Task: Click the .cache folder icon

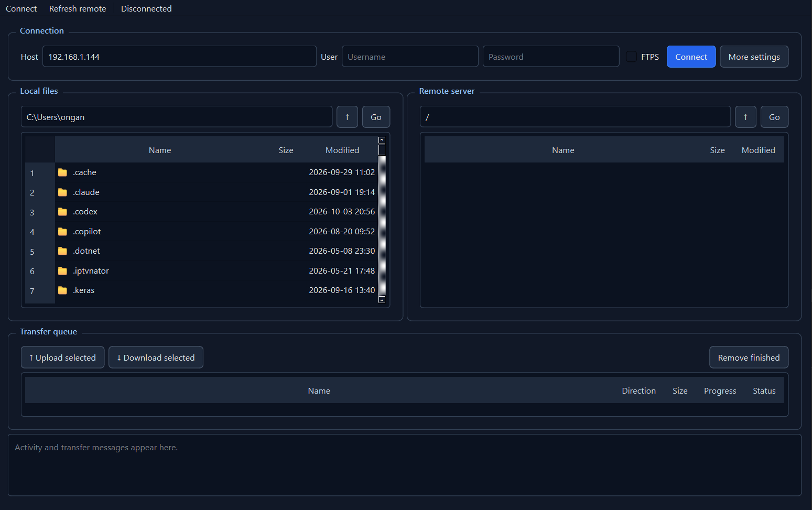Action: click(62, 172)
